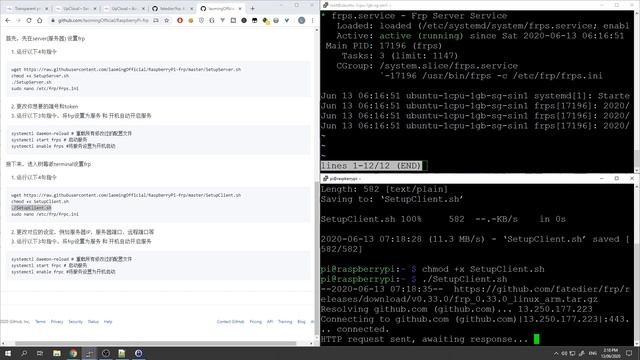Switch to the third UpCloud tab
The height and width of the screenshot is (360, 640).
[x=124, y=8]
